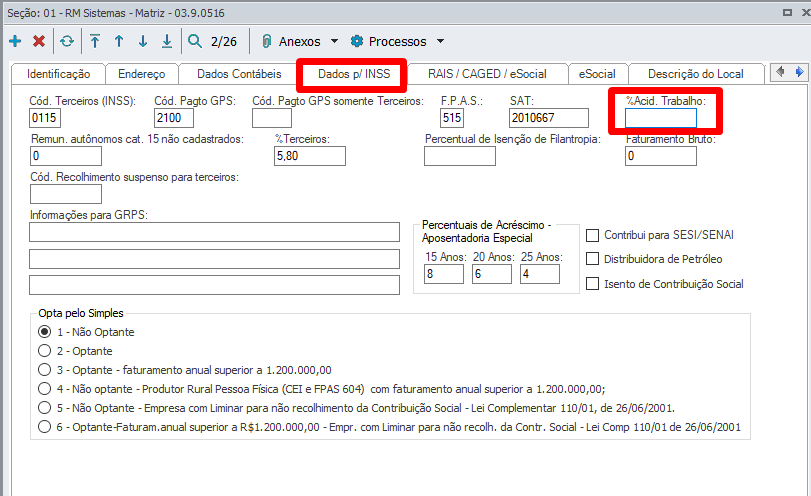The height and width of the screenshot is (496, 811).
Task: Maximize the Seção window
Action: pyautogui.click(x=787, y=12)
